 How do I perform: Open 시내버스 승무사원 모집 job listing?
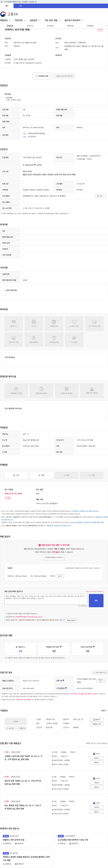(24, 758)
